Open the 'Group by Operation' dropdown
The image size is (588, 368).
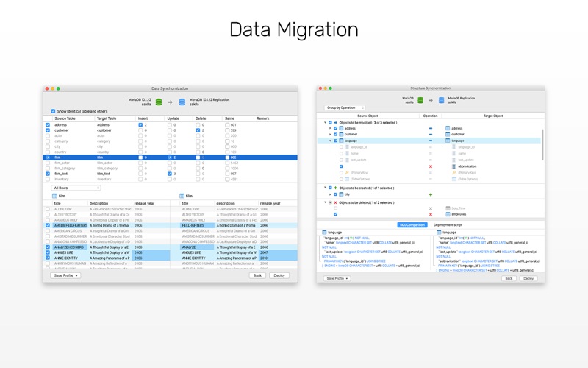coord(345,107)
